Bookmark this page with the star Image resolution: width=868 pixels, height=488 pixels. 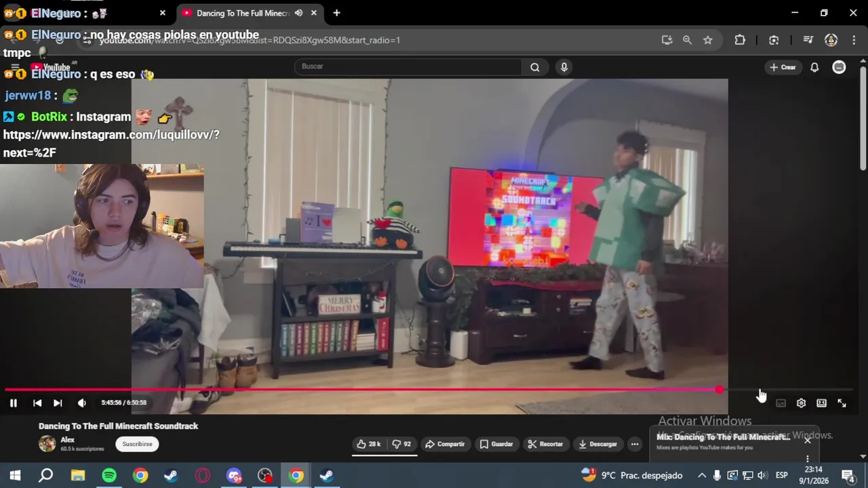[x=708, y=40]
